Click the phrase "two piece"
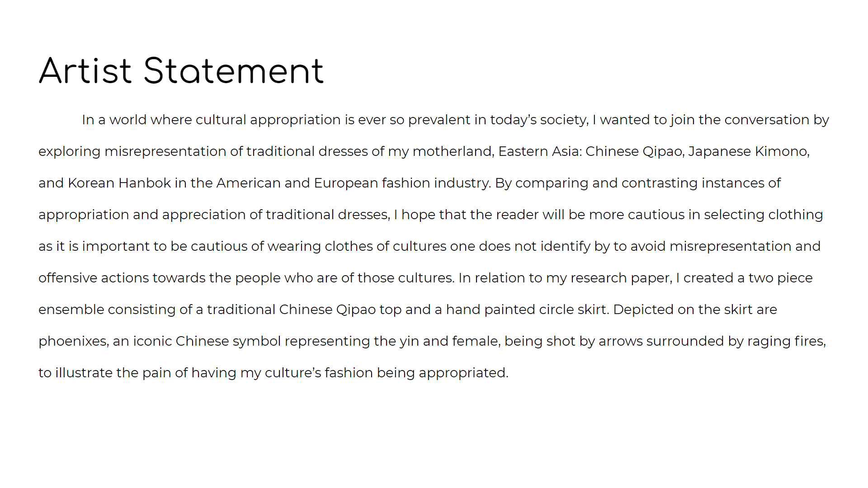This screenshot has width=868, height=488. pos(780,278)
